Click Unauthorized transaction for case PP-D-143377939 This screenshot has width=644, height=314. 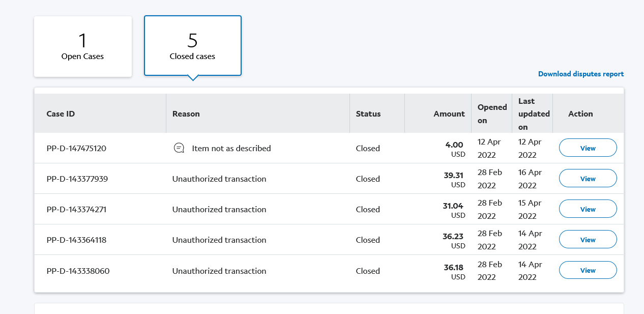coord(219,179)
